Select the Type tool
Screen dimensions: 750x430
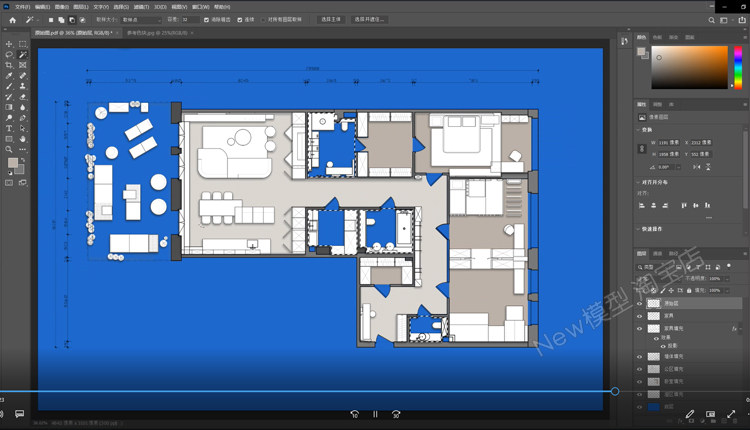pyautogui.click(x=9, y=128)
